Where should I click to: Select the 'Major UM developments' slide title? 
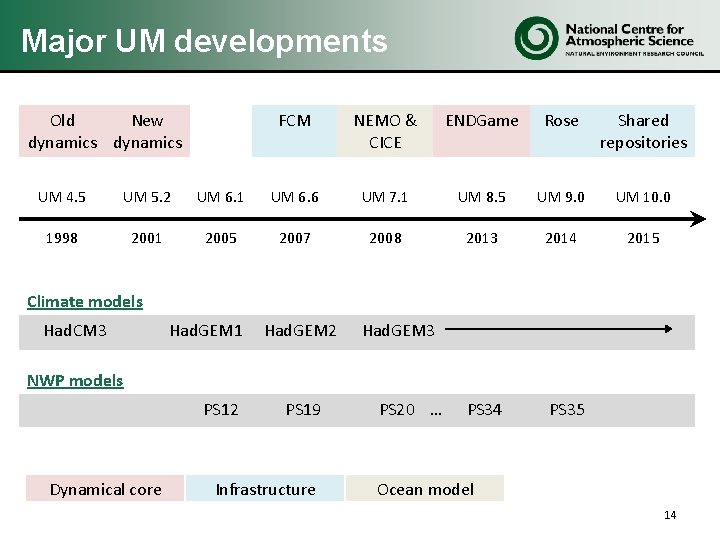coord(204,40)
